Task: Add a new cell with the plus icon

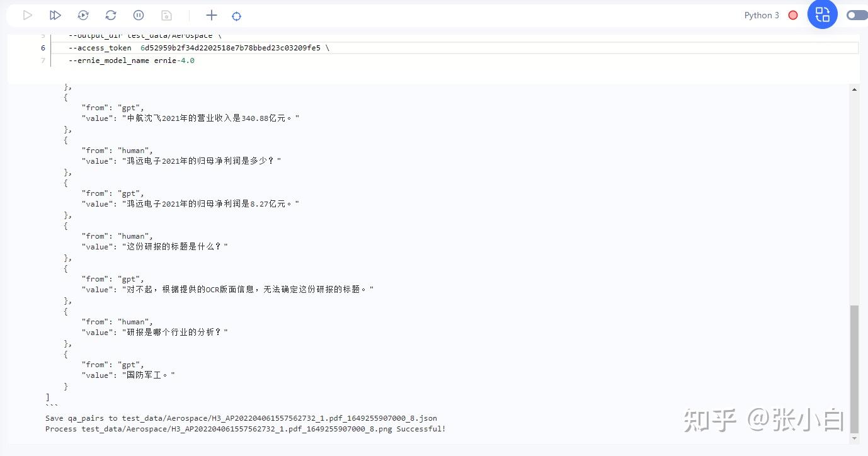Action: click(x=211, y=14)
